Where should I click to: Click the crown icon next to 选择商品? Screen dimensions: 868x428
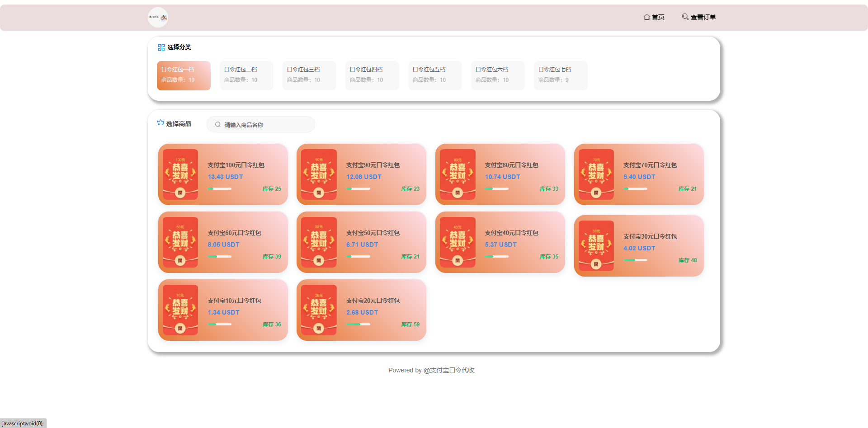(160, 123)
